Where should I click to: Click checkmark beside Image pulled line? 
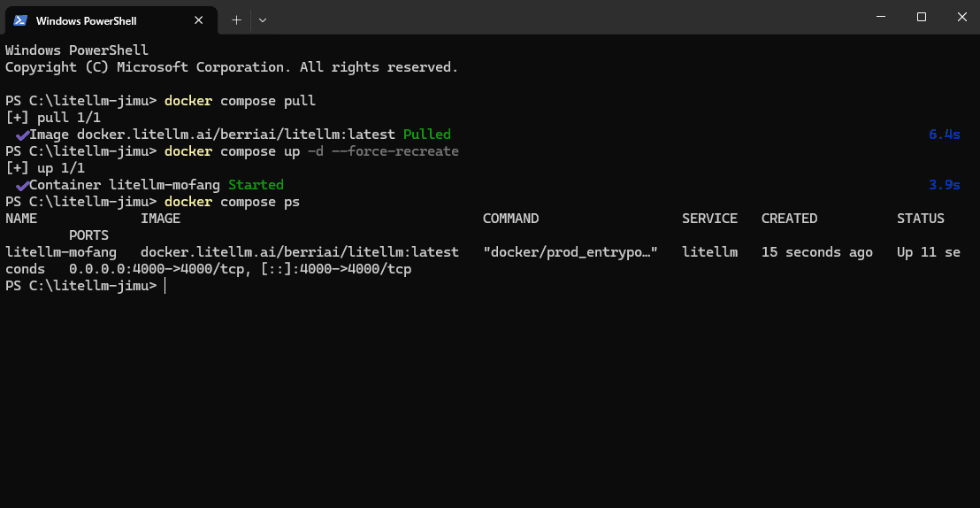coord(22,135)
